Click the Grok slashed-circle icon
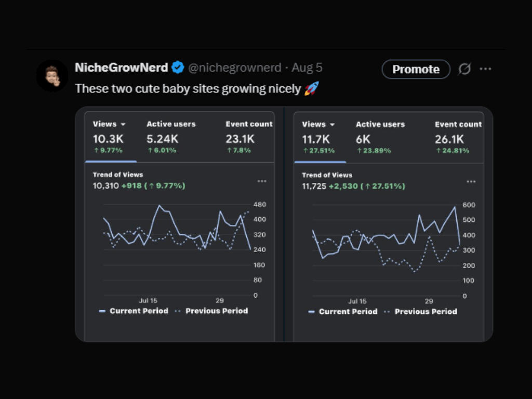The height and width of the screenshot is (399, 532). (x=464, y=69)
